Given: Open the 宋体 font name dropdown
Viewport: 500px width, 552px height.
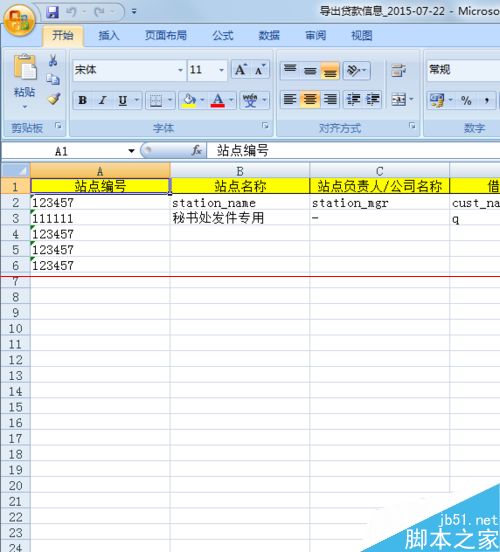Looking at the screenshot, I should (180, 70).
